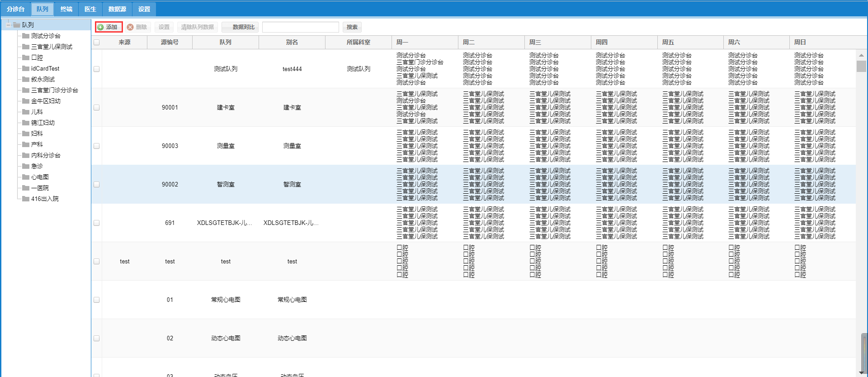Select the 口腔 folder icon in tree
The height and width of the screenshot is (377, 868).
click(26, 57)
